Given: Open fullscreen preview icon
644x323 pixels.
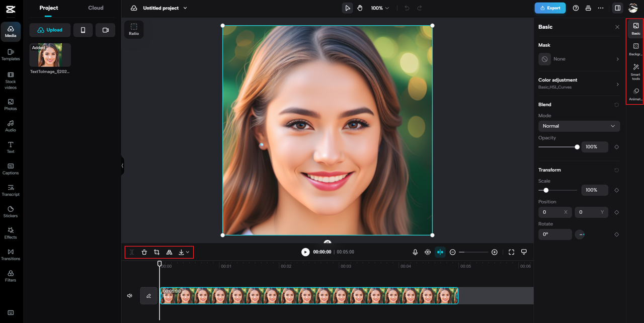Looking at the screenshot, I should pyautogui.click(x=511, y=252).
